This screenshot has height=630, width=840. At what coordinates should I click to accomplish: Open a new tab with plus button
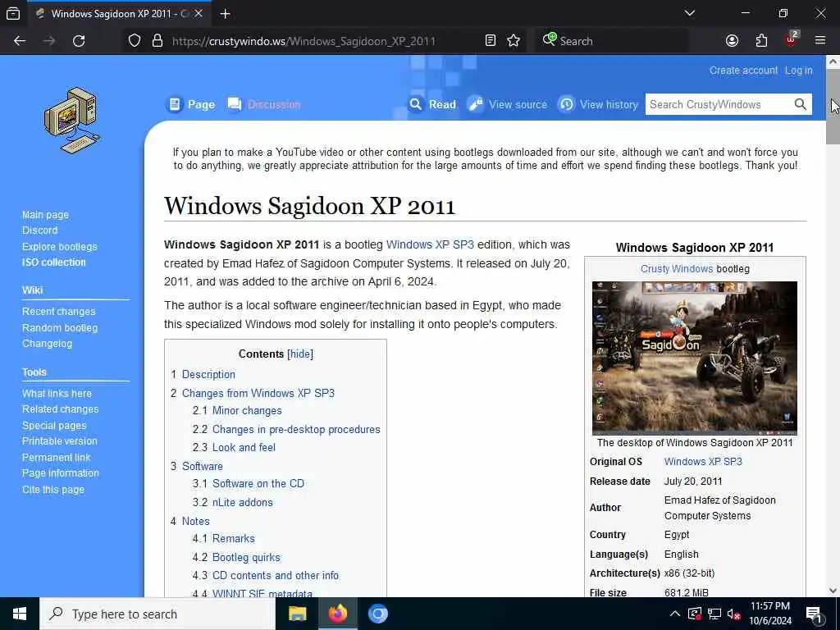pyautogui.click(x=225, y=13)
